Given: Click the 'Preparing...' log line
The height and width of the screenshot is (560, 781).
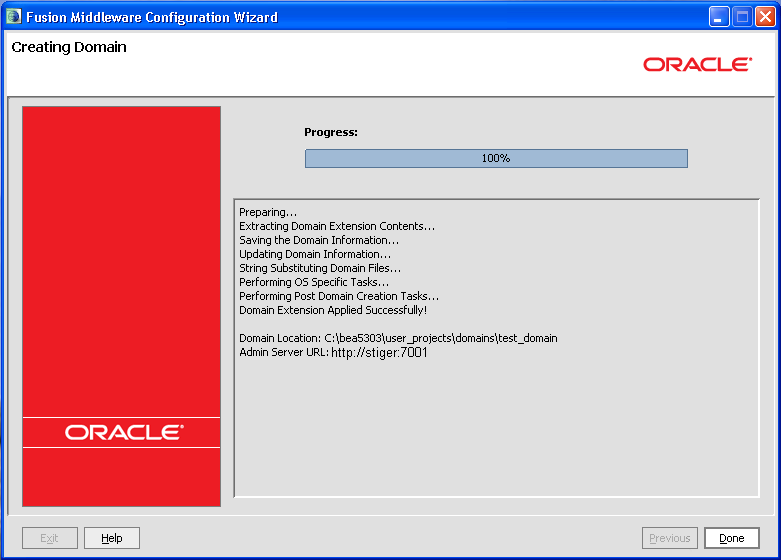Looking at the screenshot, I should pyautogui.click(x=267, y=212).
